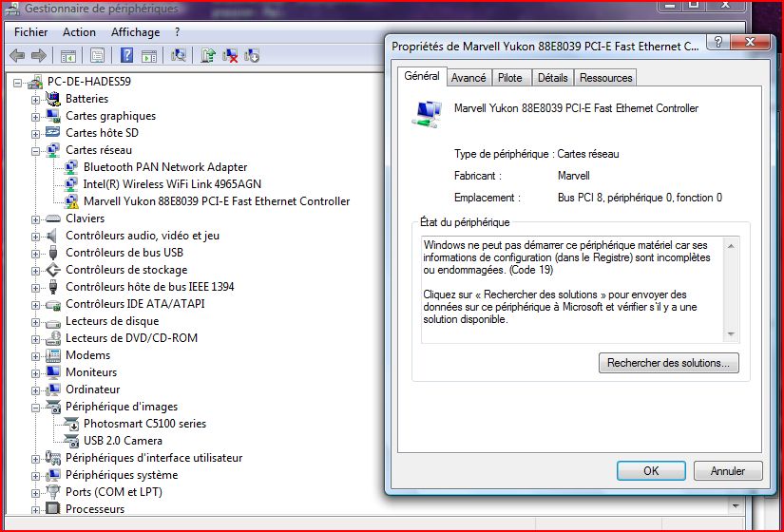Screen dimensions: 784x532
Task: Expand the Contrôleurs de bus USB category
Action: click(x=35, y=253)
